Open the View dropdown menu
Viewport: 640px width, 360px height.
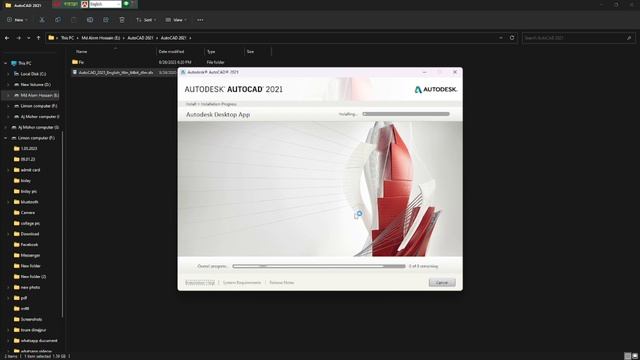coord(176,20)
